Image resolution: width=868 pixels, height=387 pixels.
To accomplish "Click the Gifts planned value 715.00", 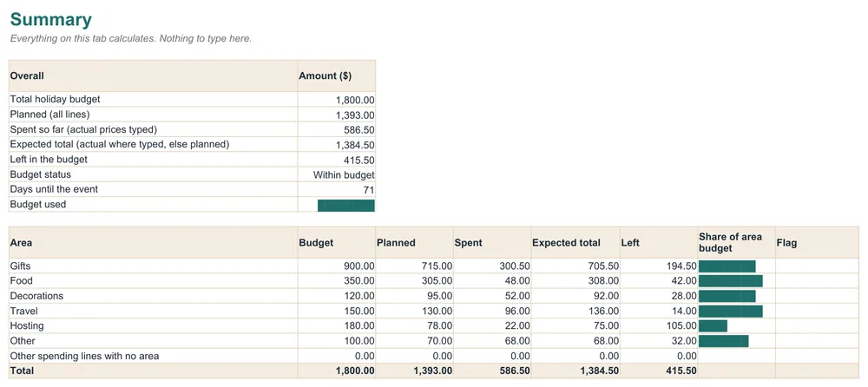I will (x=437, y=266).
